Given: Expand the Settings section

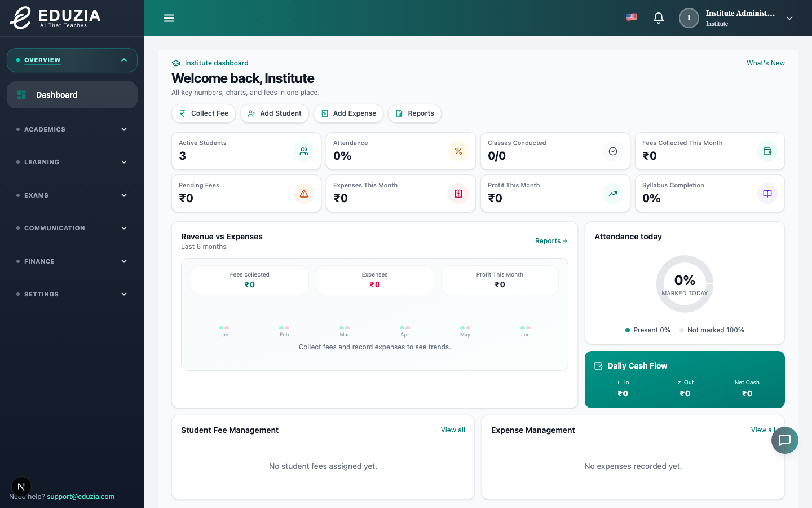Looking at the screenshot, I should click(72, 294).
